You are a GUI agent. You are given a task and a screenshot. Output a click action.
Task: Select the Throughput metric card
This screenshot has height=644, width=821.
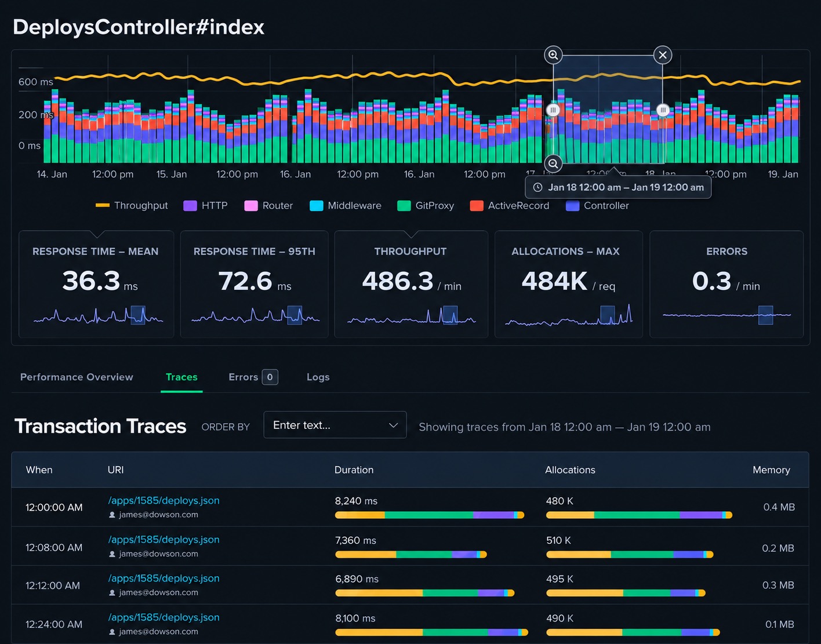411,284
